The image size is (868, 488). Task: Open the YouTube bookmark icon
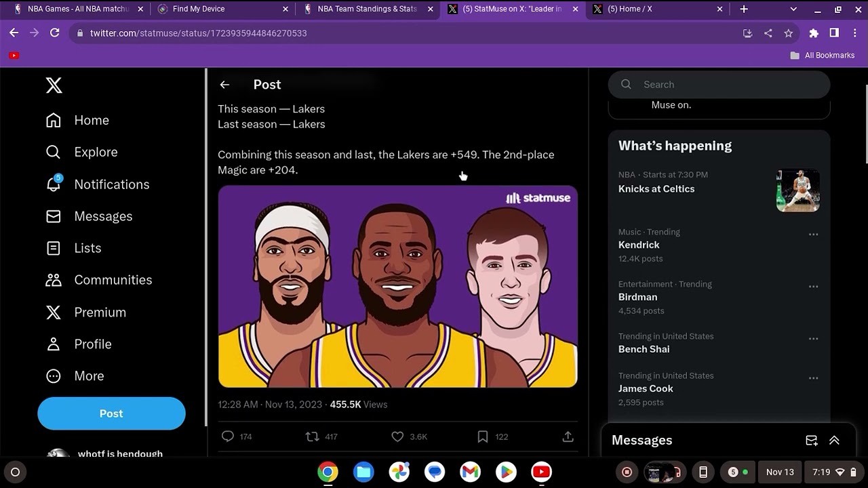14,56
